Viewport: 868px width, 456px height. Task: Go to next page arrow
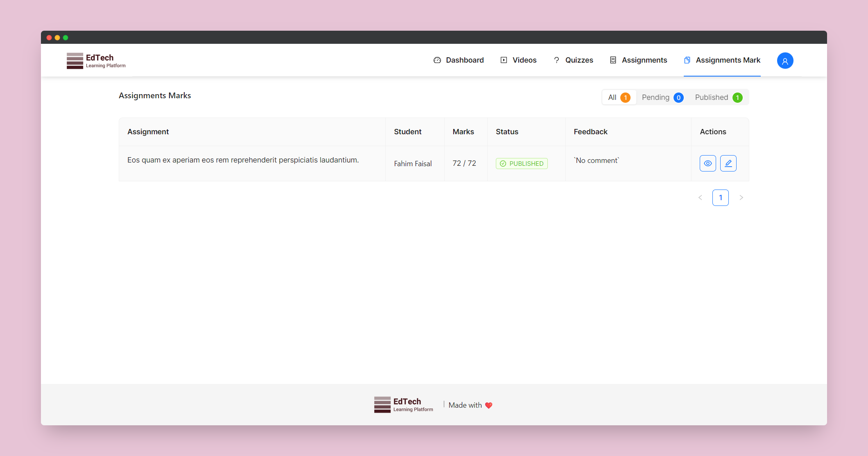[x=741, y=198]
